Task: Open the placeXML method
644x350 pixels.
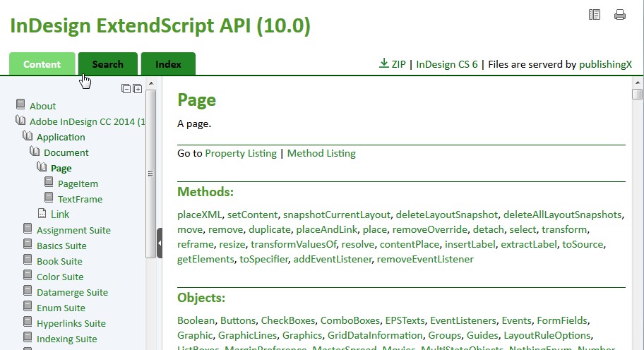Action: [x=199, y=215]
